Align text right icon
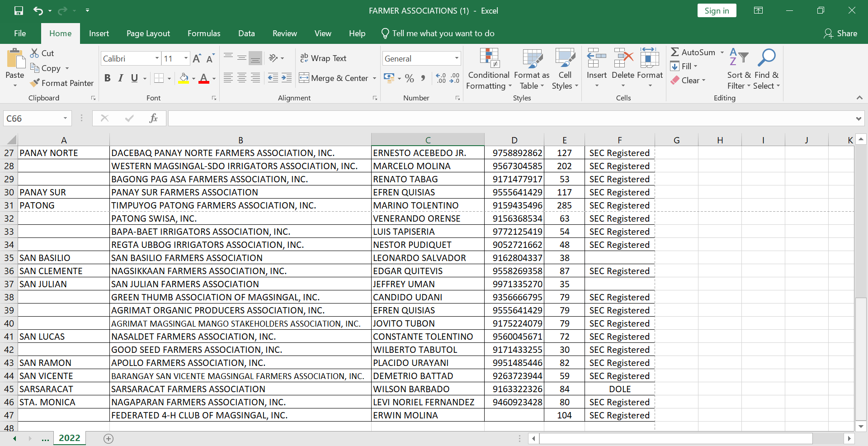Image resolution: width=868 pixels, height=446 pixels. coord(255,78)
